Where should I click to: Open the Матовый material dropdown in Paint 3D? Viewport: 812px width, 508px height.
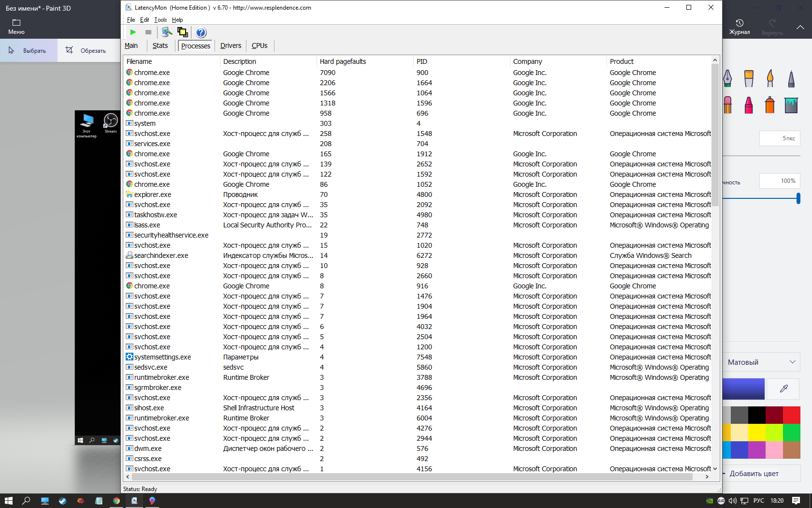[x=761, y=362]
